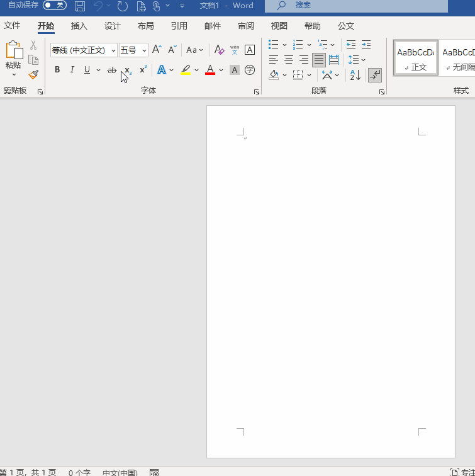This screenshot has width=475, height=476.
Task: Toggle character shading
Action: pos(235,70)
